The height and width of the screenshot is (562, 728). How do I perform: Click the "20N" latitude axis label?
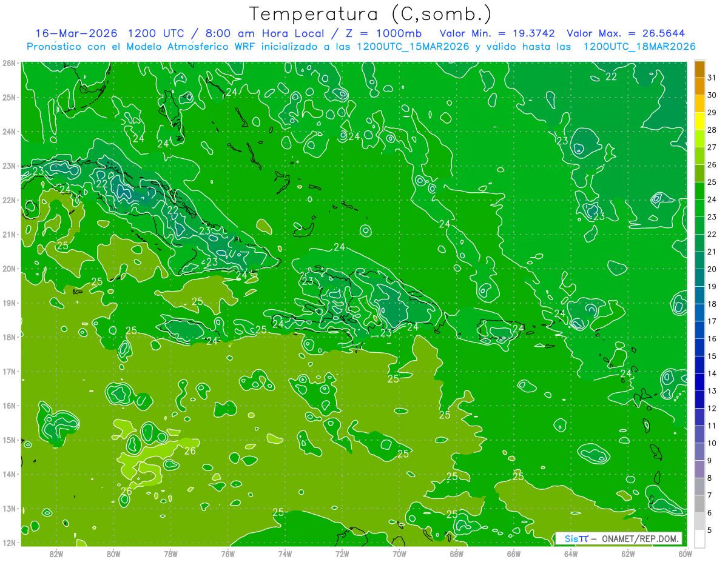point(8,269)
